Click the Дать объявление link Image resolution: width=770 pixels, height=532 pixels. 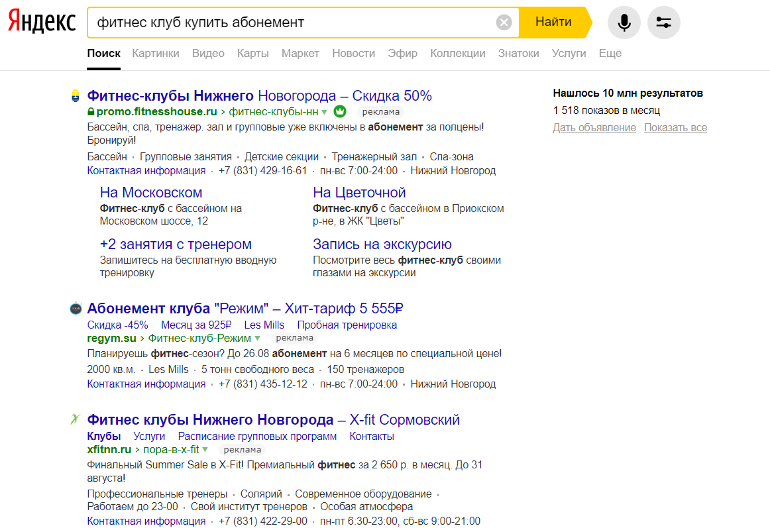point(594,128)
